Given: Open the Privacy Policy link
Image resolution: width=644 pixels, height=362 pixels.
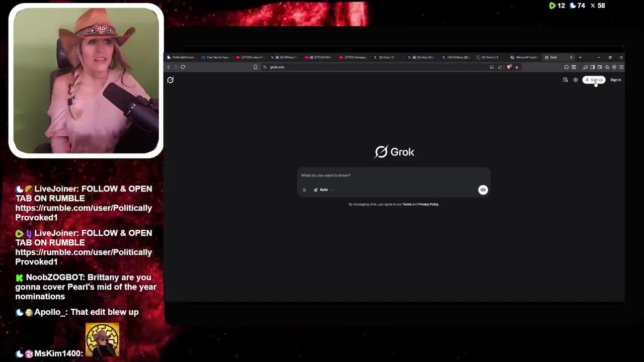Looking at the screenshot, I should pos(428,205).
